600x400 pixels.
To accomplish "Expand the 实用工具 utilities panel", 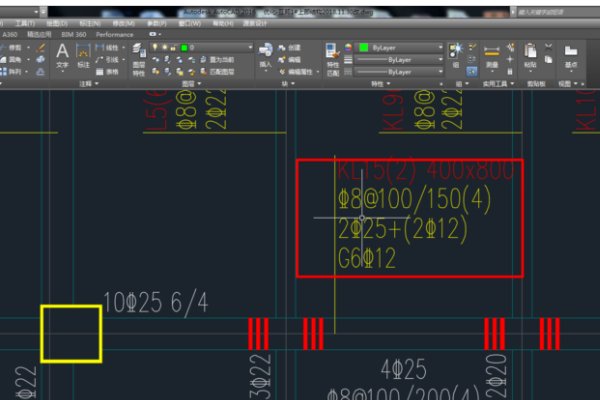I will pyautogui.click(x=498, y=83).
